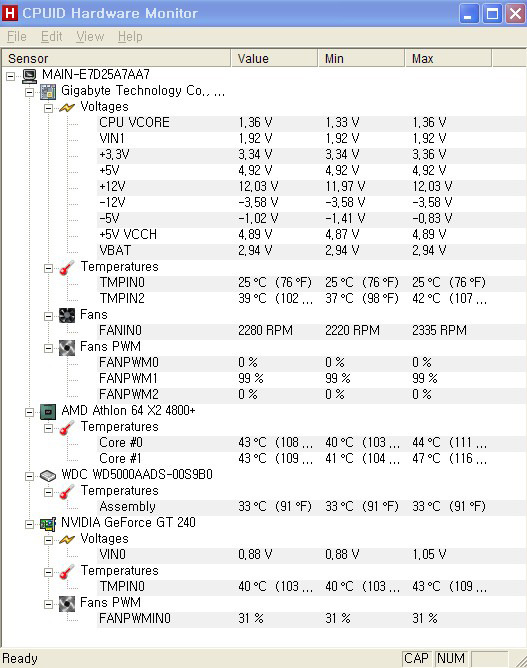Click the Max column header
This screenshot has height=668, width=527.
(x=449, y=58)
